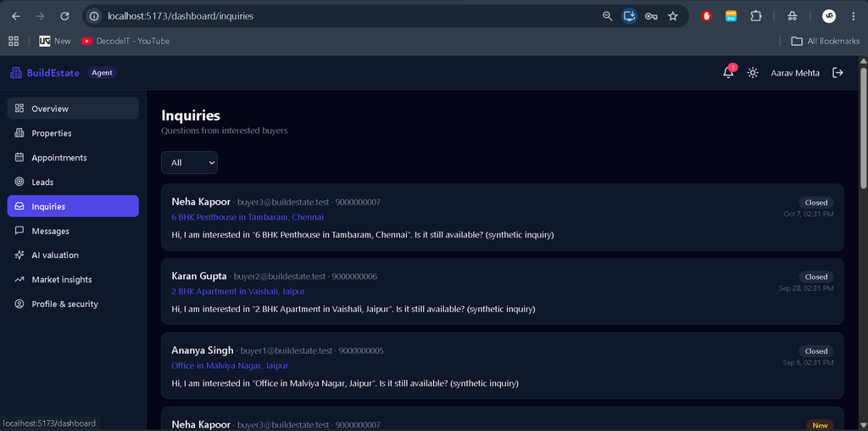Click the page vertical scrollbar thumb

pos(863,127)
